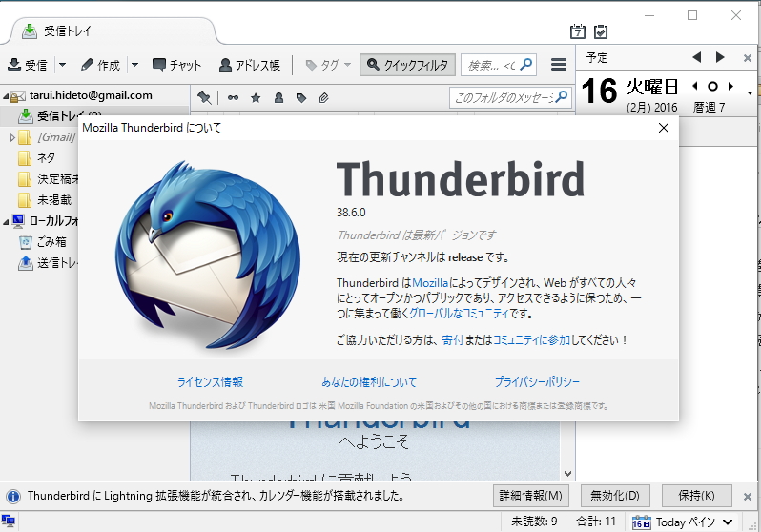Open the 作成 dropdown arrow
The height and width of the screenshot is (532, 761).
(x=134, y=65)
